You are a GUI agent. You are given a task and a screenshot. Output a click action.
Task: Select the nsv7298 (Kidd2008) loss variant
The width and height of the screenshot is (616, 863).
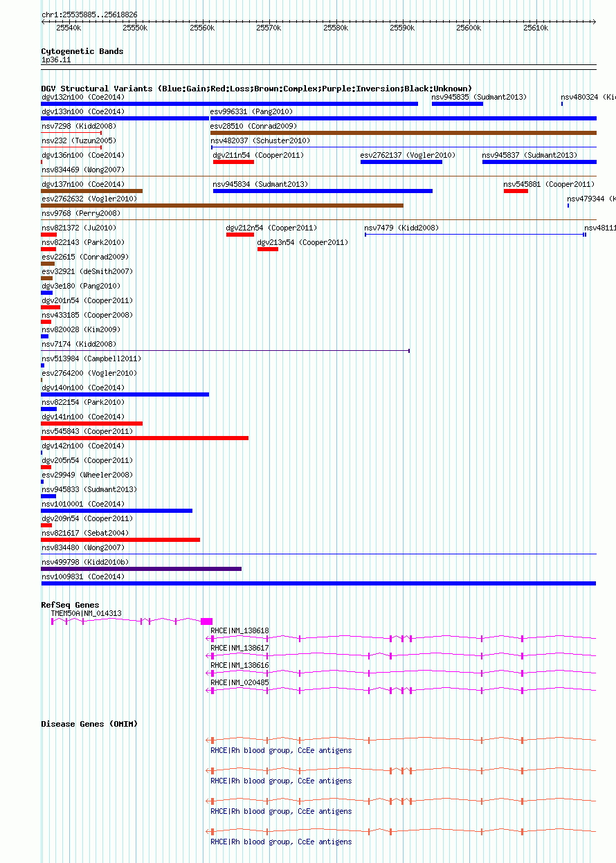(x=71, y=133)
